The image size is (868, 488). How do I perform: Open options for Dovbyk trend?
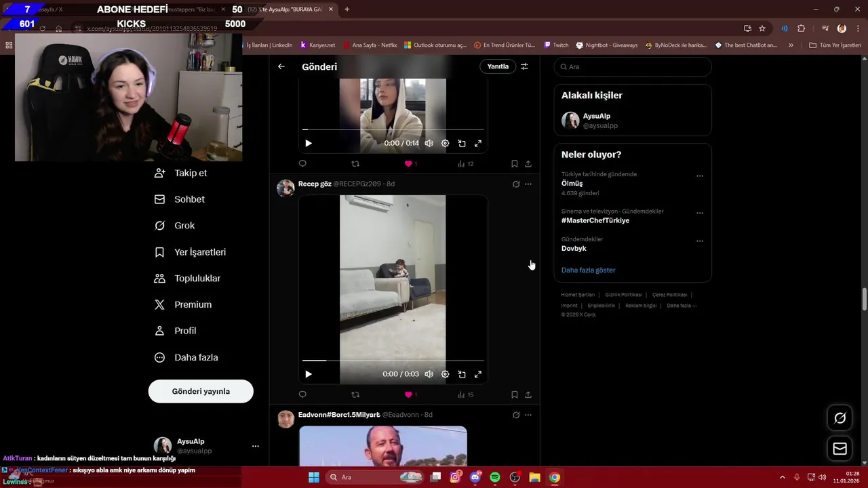click(x=700, y=241)
